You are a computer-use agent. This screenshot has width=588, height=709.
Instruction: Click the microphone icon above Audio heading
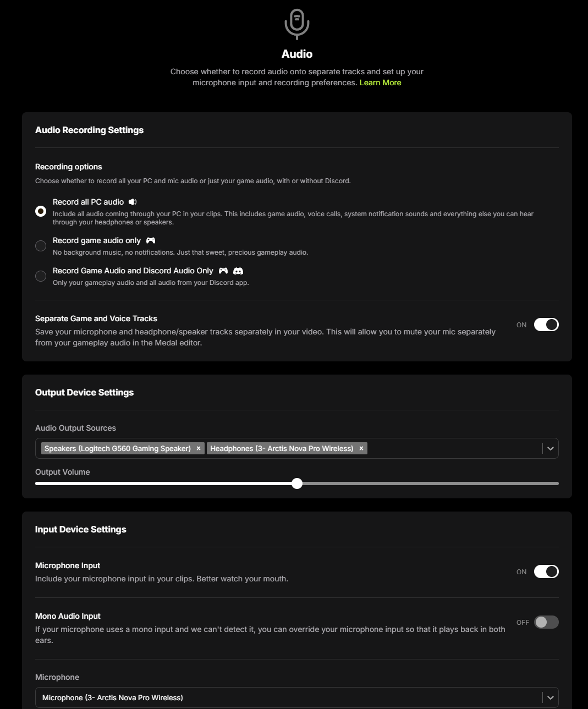pos(297,24)
